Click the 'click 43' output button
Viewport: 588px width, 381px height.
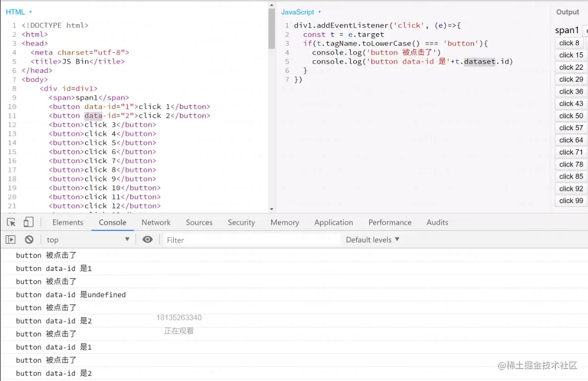pyautogui.click(x=571, y=103)
